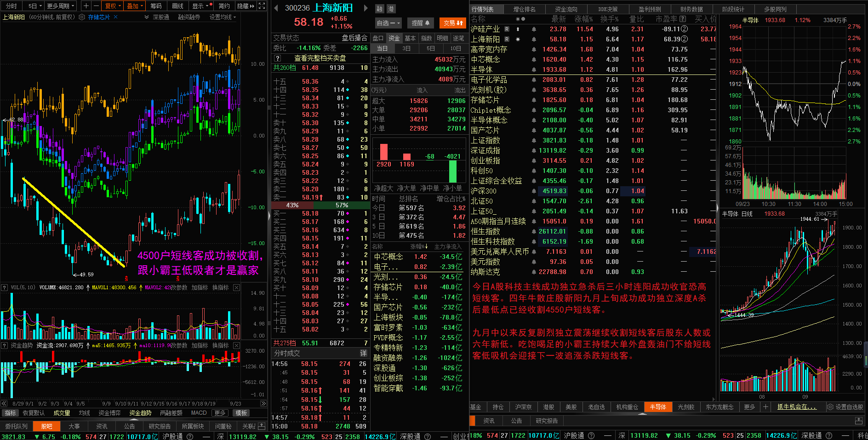Viewport: 868px width, 440px height.
Task: Jump chart timeline backward double-arrow
Action: pos(4,403)
